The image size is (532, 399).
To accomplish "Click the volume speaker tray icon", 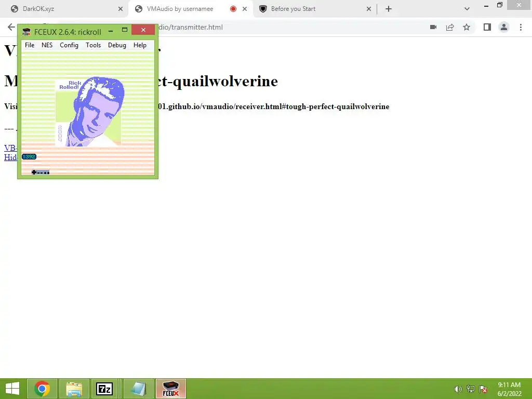I will pyautogui.click(x=458, y=389).
